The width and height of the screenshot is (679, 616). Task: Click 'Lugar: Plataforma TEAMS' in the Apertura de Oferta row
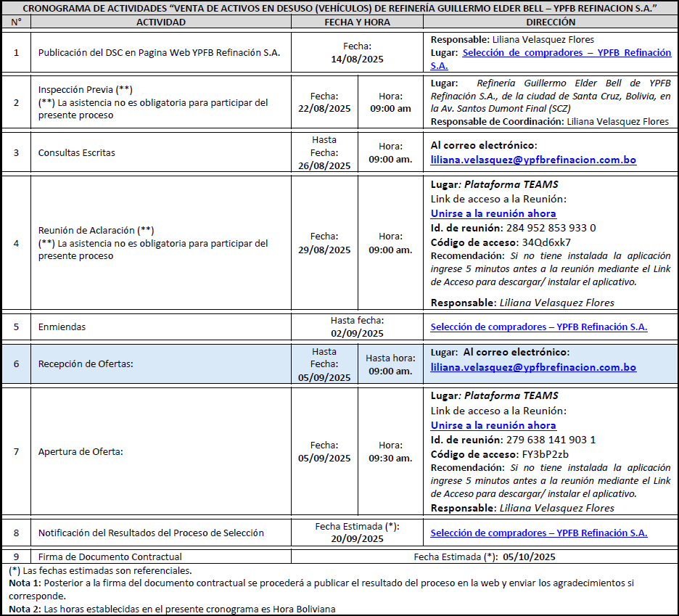coord(495,395)
